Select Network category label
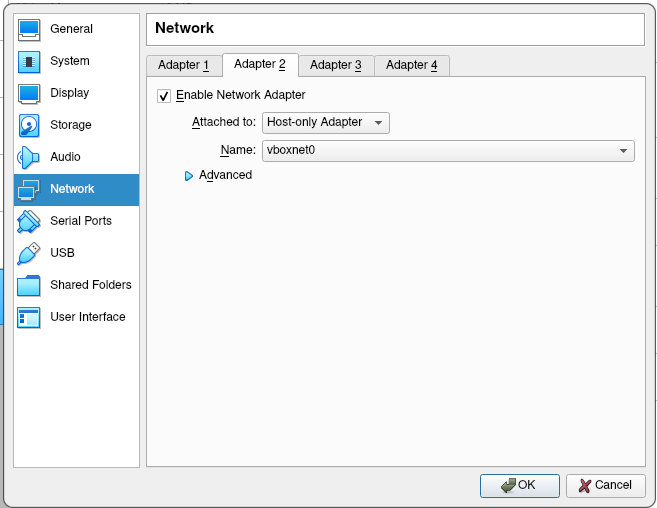657x508 pixels. (72, 189)
